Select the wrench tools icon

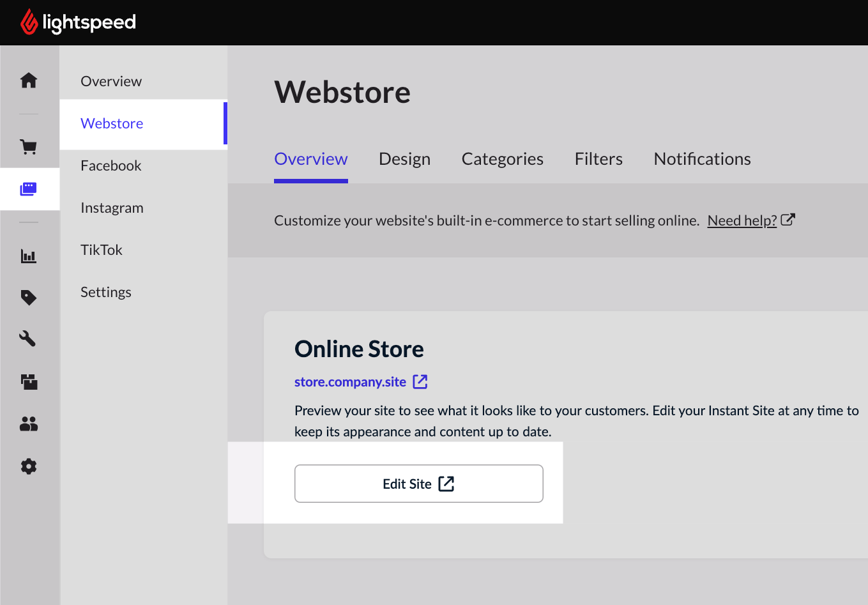29,339
